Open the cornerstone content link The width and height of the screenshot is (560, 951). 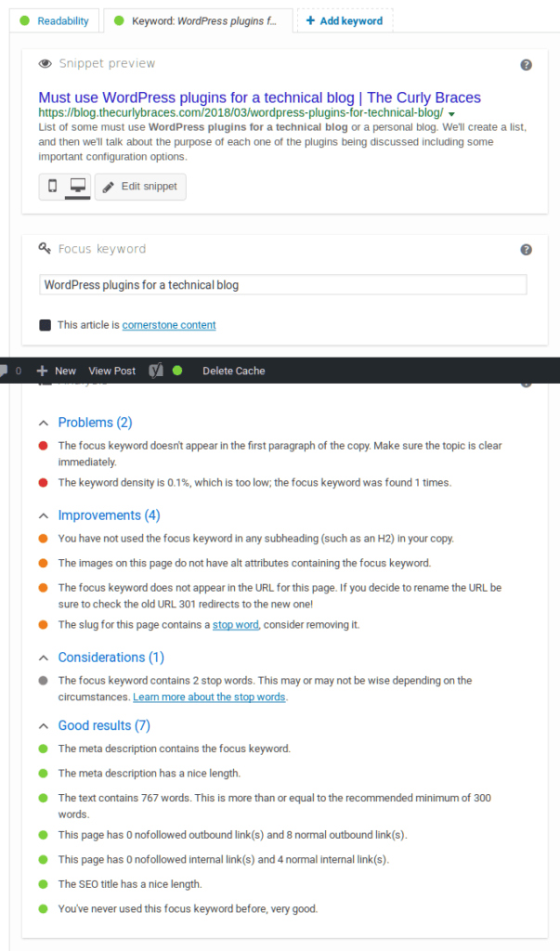(x=169, y=325)
